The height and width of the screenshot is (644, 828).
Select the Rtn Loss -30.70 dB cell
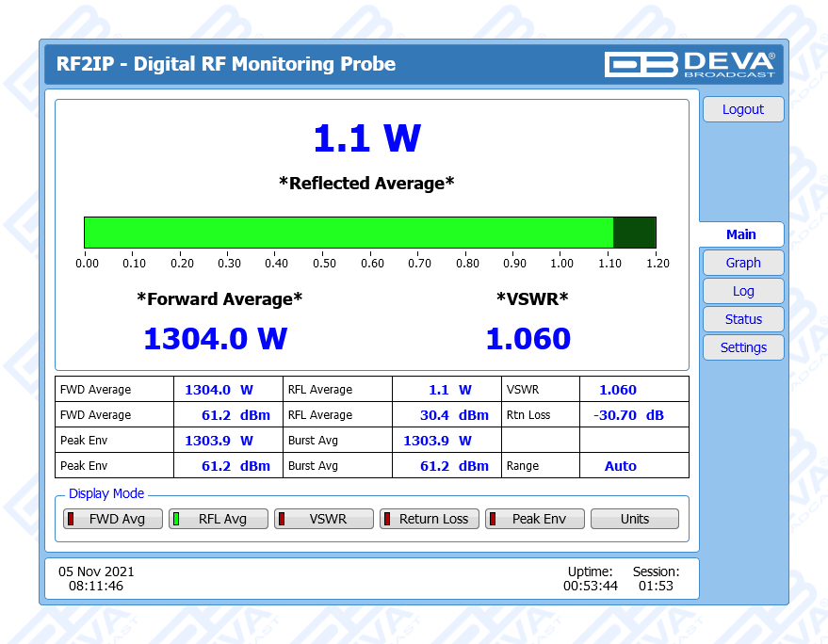point(628,415)
